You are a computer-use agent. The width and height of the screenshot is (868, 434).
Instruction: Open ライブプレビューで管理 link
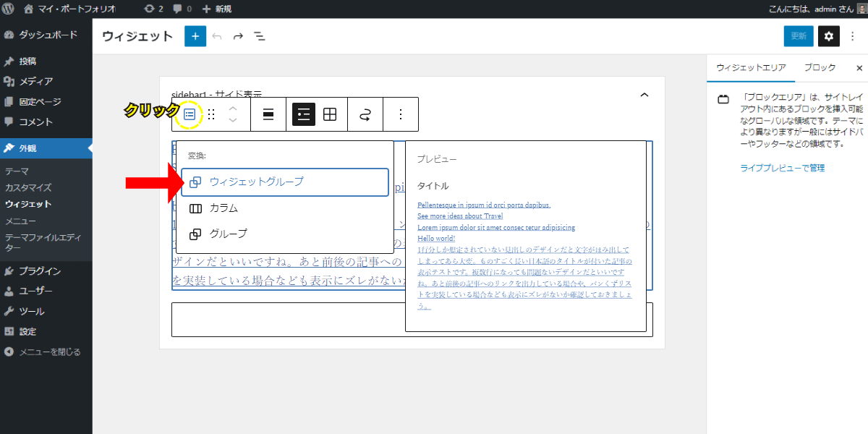[x=783, y=168]
